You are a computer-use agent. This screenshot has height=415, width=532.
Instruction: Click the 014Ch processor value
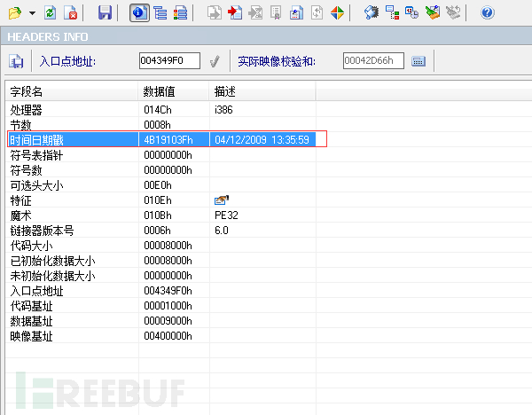[x=158, y=110]
